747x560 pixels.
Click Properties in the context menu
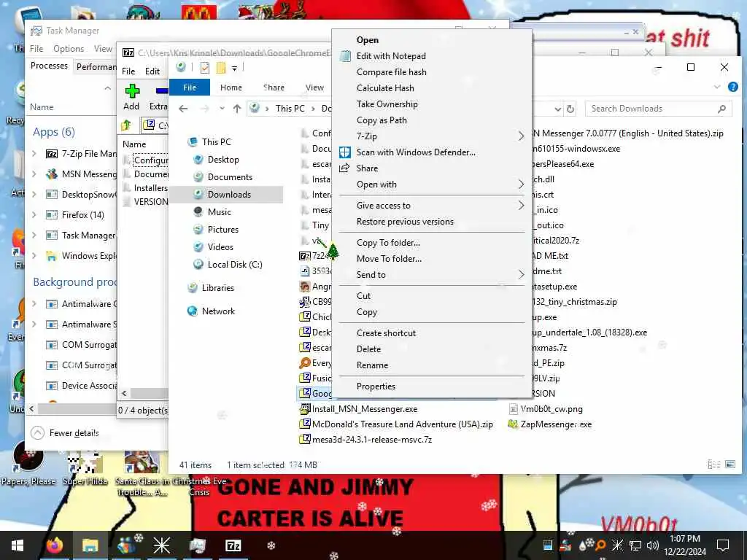coord(376,386)
